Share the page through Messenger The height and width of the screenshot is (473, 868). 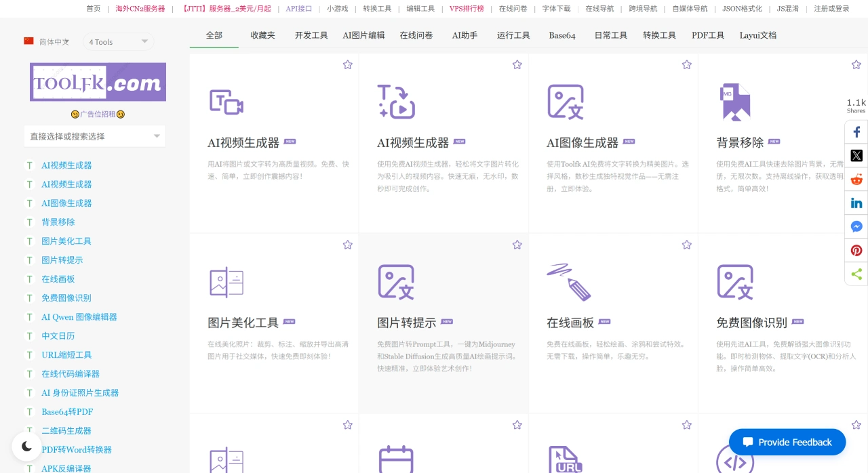[856, 226]
